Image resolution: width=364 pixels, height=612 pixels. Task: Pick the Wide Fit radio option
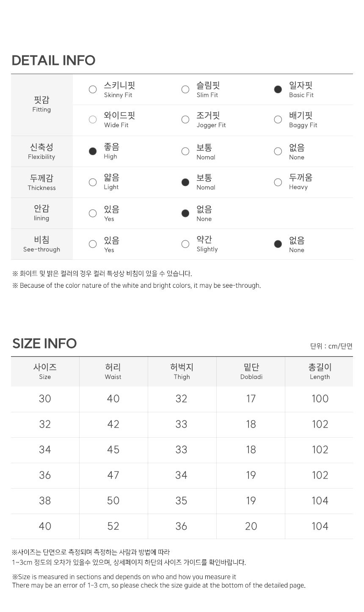93,120
